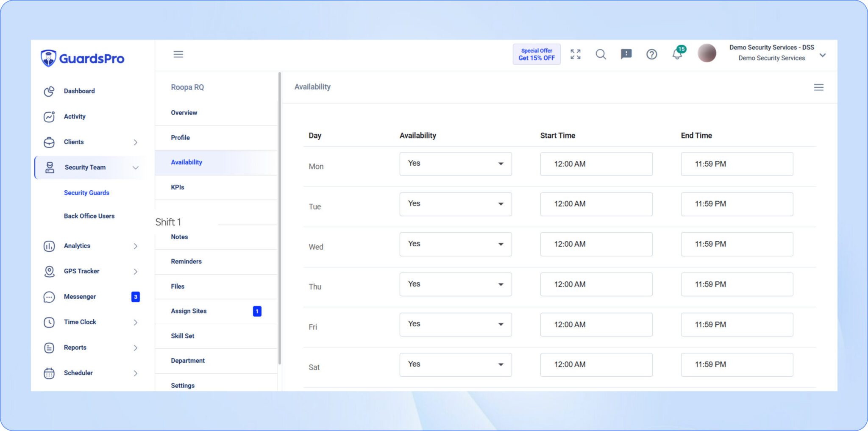Viewport: 868px width, 431px height.
Task: Open the Files tab
Action: coord(216,286)
